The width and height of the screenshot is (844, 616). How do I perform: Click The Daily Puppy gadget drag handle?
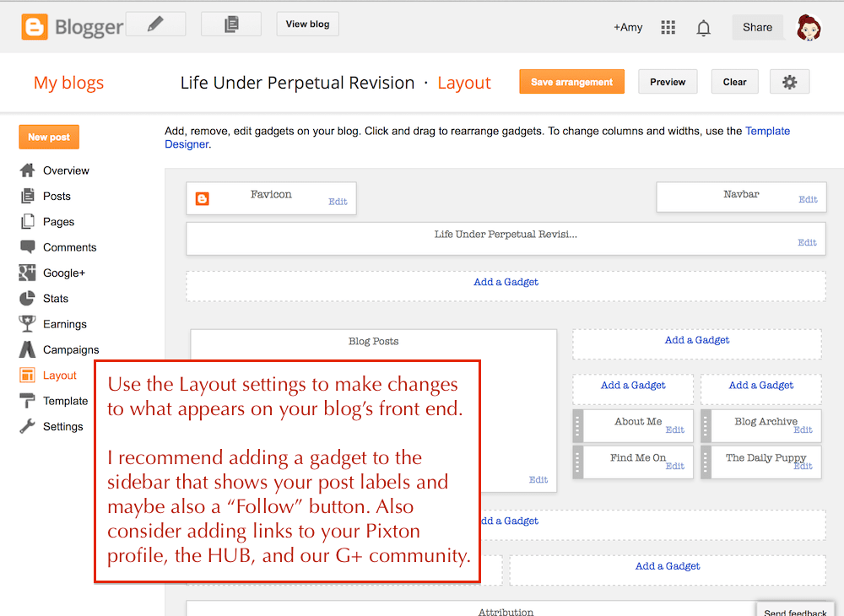click(706, 462)
